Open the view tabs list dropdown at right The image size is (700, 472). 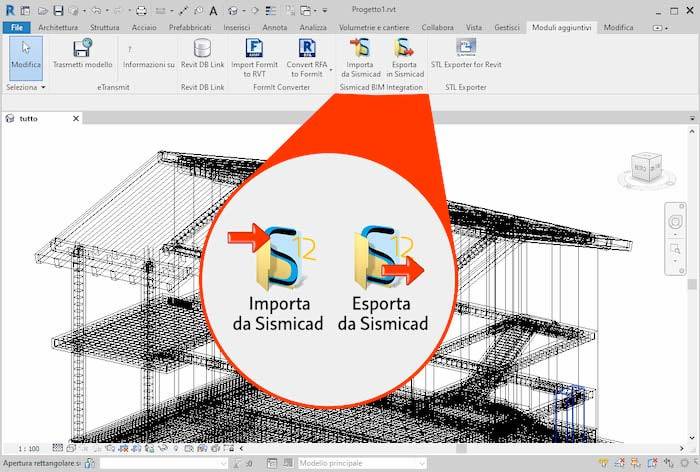pyautogui.click(x=692, y=118)
